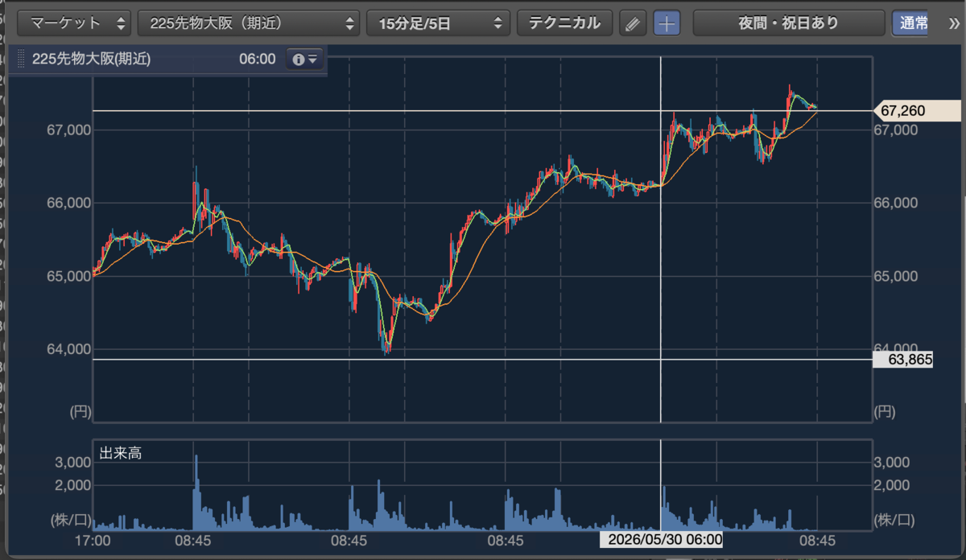Click the 出来高 volume panel label
The height and width of the screenshot is (560, 966).
pyautogui.click(x=120, y=454)
